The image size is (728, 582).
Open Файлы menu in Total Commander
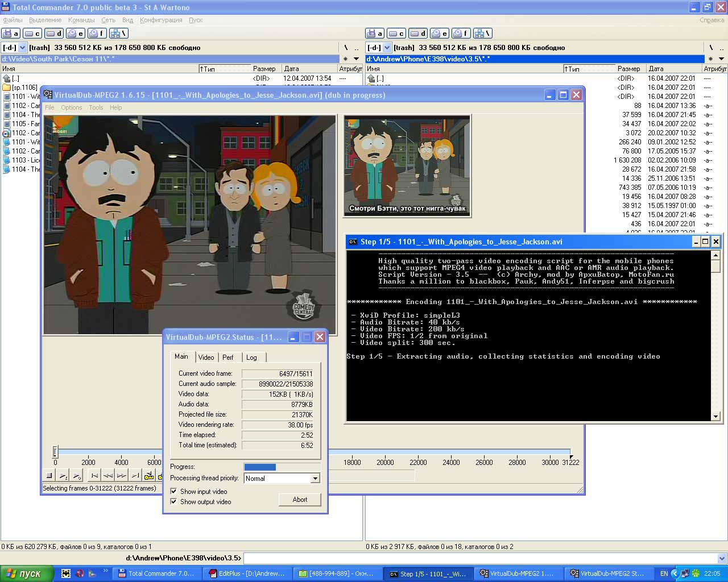(x=13, y=20)
